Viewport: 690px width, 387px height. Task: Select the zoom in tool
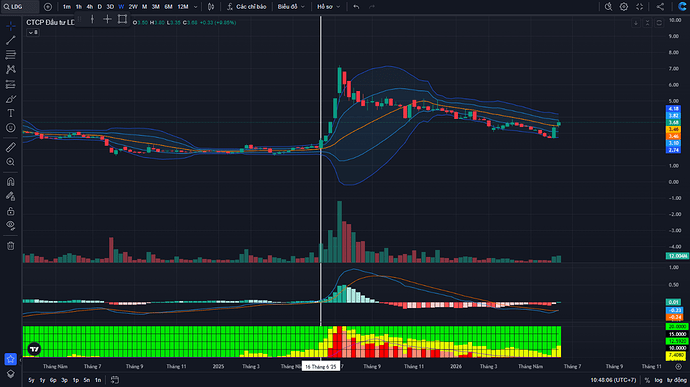(11, 162)
